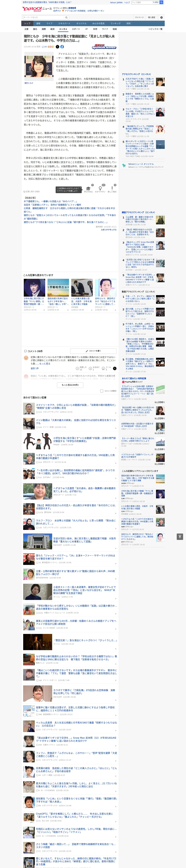Viewport: 186px width, 868px height.
Task: Open the トップ tab
Action: coord(27,24)
